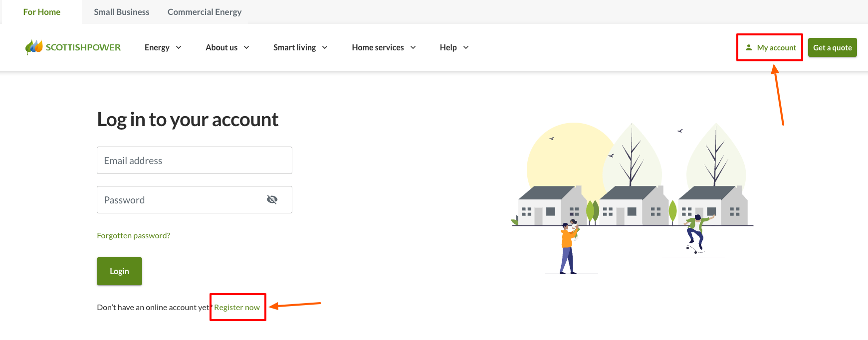Open the Home services menu chevron
Screen dimensions: 868x340
(x=413, y=48)
